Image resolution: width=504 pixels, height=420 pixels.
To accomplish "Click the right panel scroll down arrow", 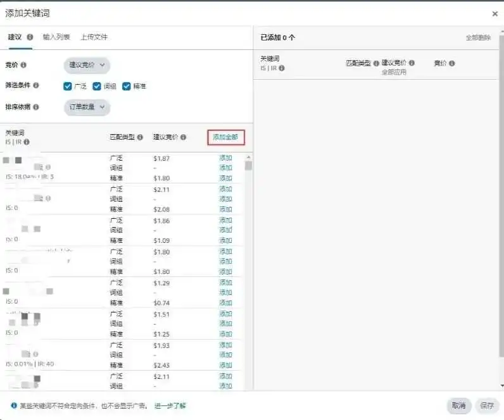I will pos(501,386).
